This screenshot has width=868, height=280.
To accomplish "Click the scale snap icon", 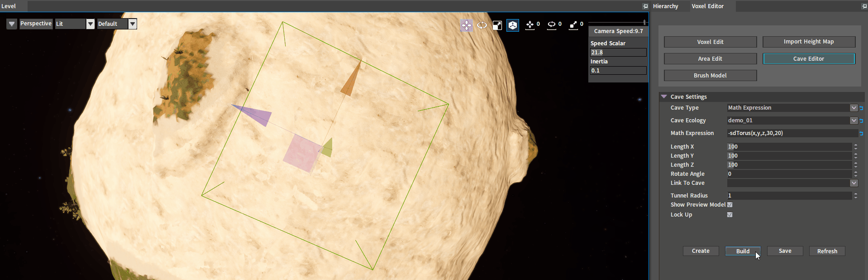I will click(x=573, y=25).
